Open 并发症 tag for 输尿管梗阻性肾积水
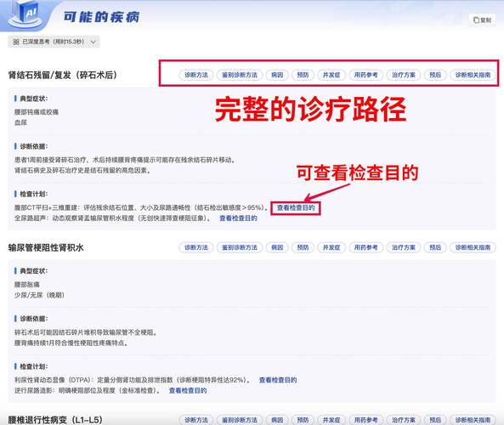504x425 pixels. tap(331, 247)
